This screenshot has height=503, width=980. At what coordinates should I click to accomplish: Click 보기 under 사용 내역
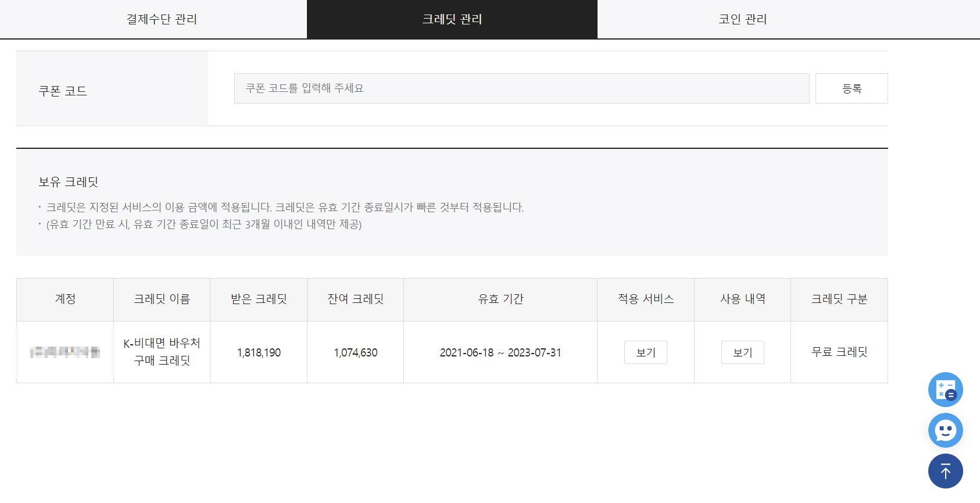742,352
